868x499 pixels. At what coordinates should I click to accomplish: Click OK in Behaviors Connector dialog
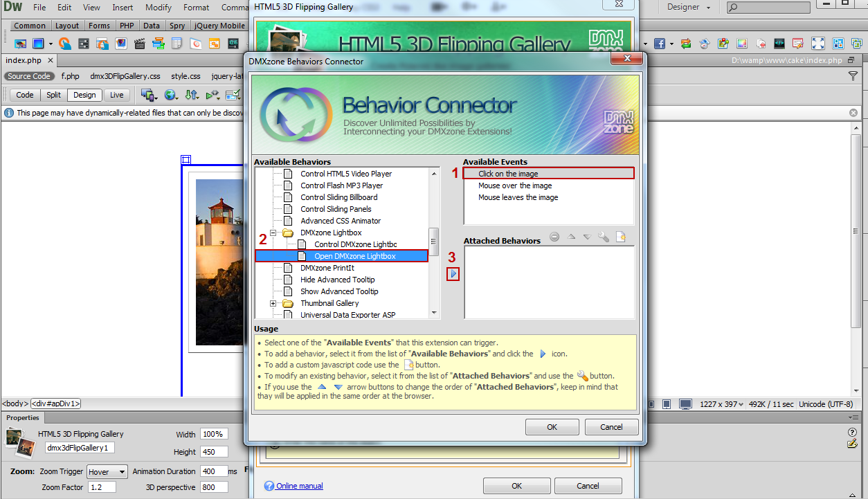pyautogui.click(x=552, y=427)
